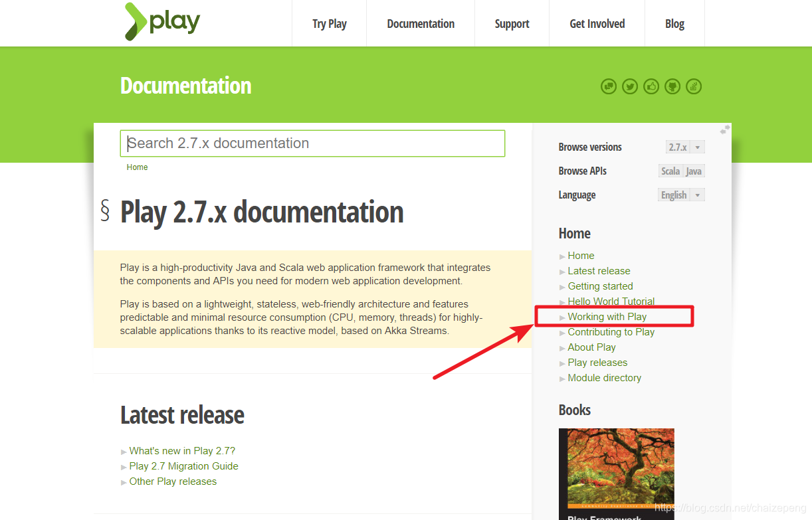
Task: Open the Blog menu item
Action: pos(674,23)
